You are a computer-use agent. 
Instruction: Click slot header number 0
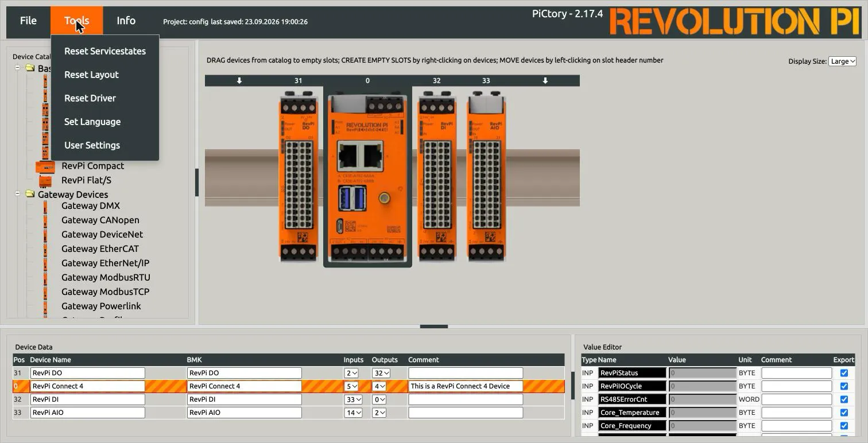tap(367, 81)
